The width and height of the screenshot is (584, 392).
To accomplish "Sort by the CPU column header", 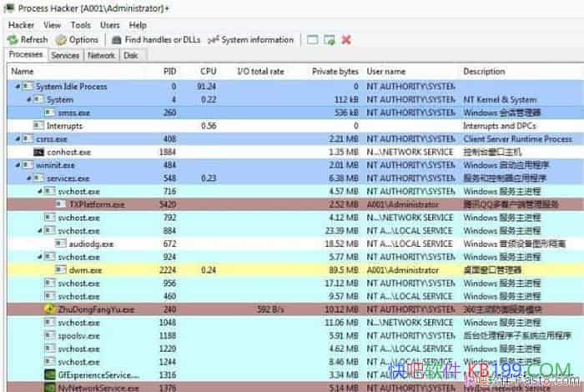I will tap(209, 71).
